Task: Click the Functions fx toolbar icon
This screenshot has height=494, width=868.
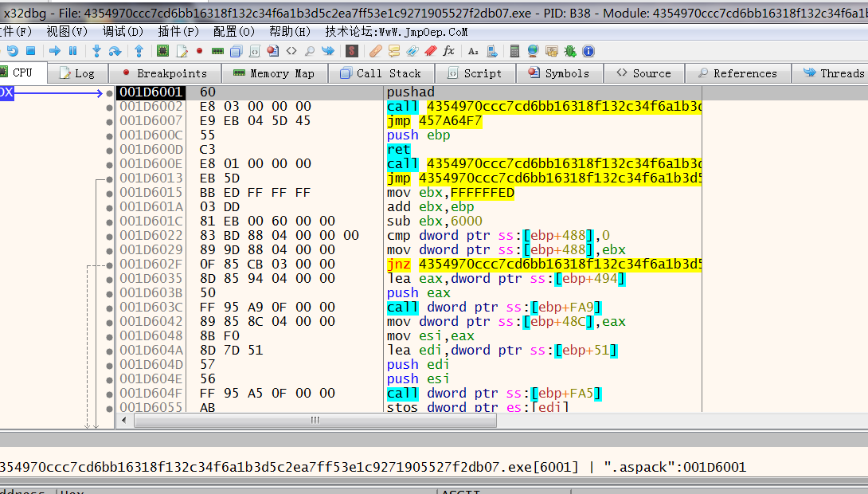Action: tap(449, 51)
